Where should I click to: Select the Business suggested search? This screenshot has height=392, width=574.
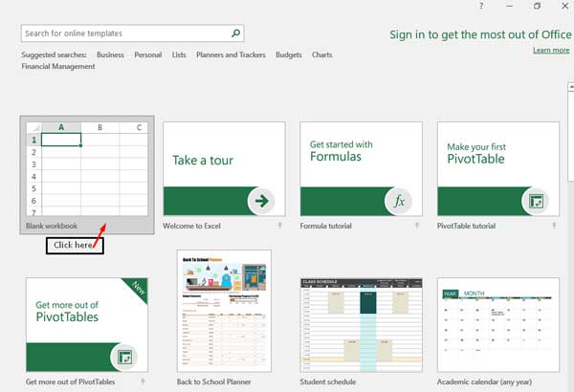click(110, 54)
